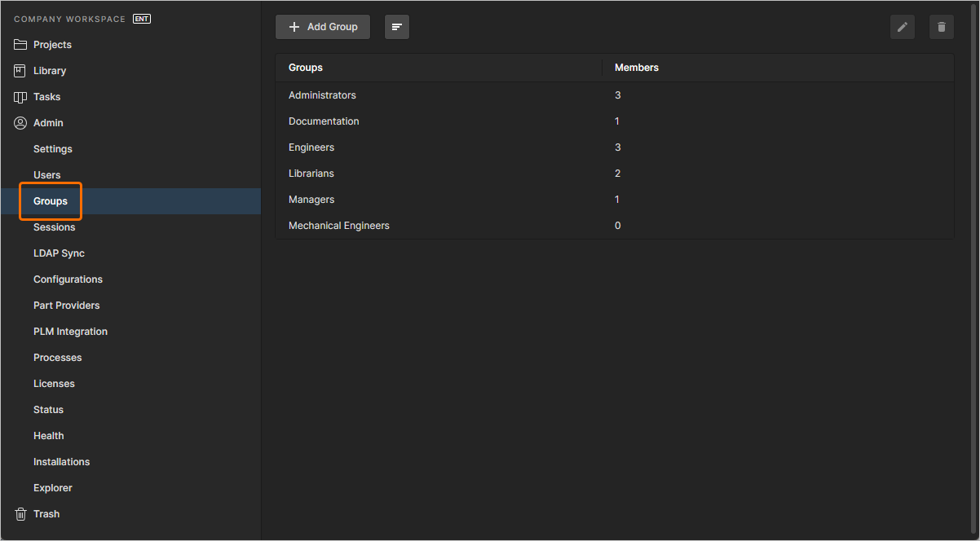The image size is (980, 541).
Task: Select the Mechanical Engineers group
Action: (x=338, y=225)
